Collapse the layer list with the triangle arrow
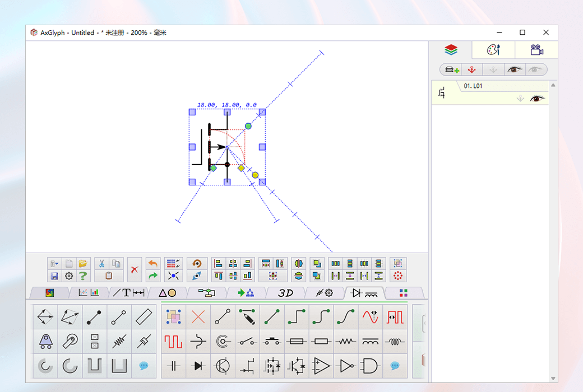Screen dimensions: 583x392 553,85
